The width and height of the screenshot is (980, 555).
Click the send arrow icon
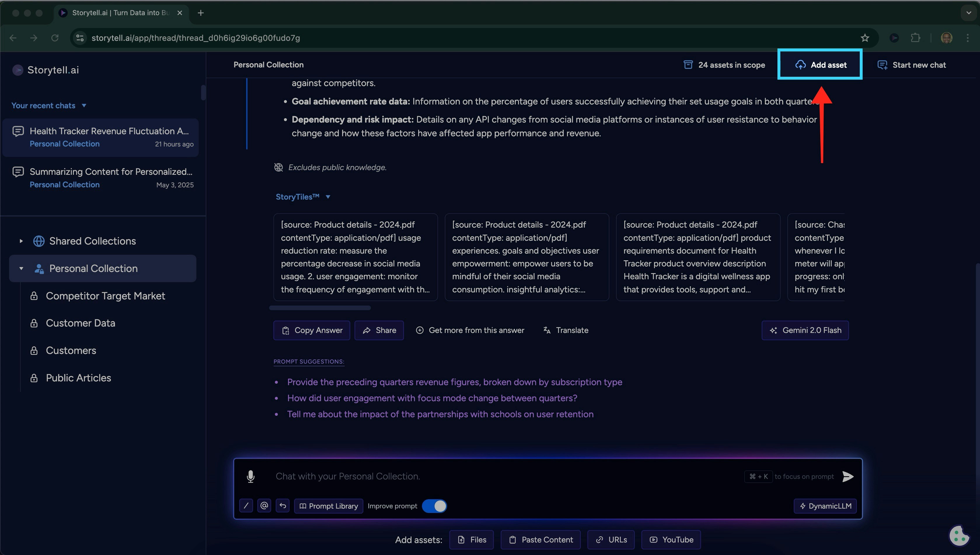pyautogui.click(x=848, y=477)
